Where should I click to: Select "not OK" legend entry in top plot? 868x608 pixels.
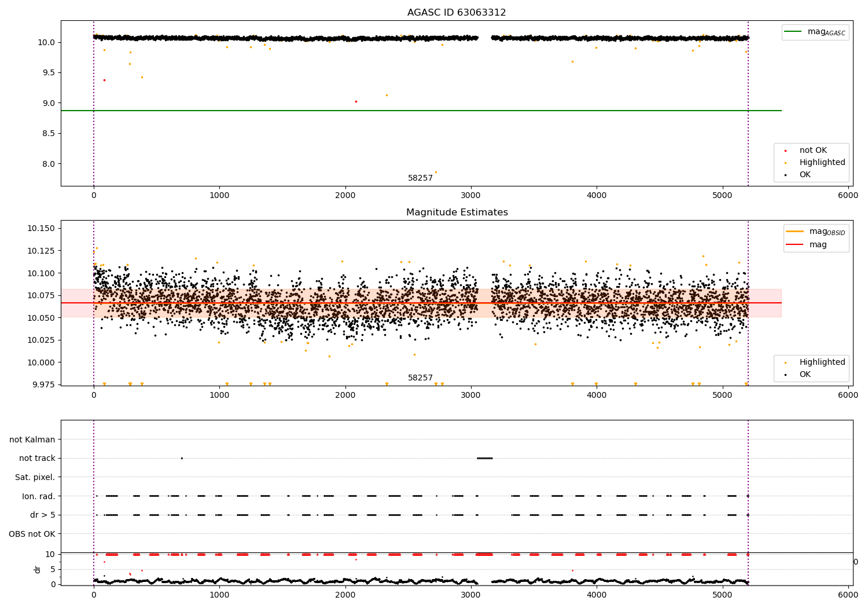(813, 151)
